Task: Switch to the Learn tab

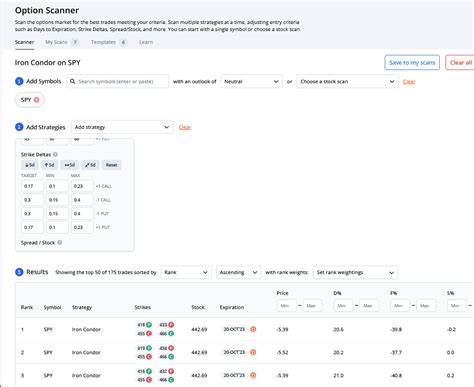Action: pyautogui.click(x=146, y=42)
